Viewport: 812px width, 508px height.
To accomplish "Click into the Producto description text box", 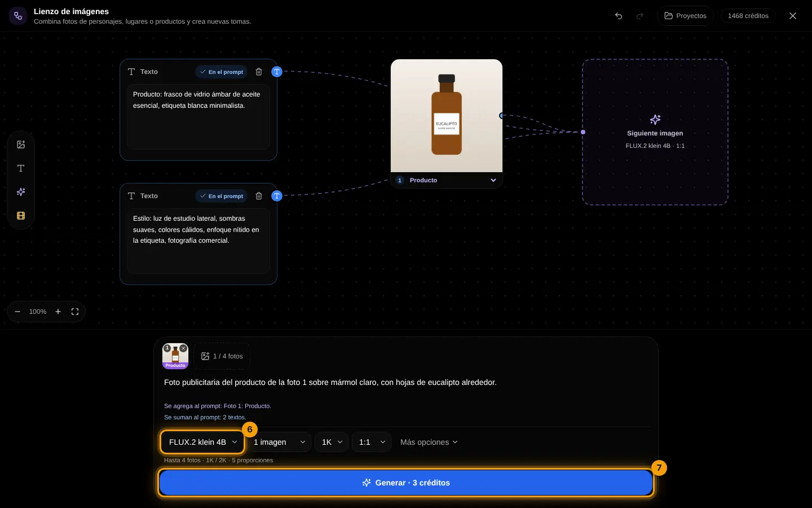I will (x=198, y=117).
